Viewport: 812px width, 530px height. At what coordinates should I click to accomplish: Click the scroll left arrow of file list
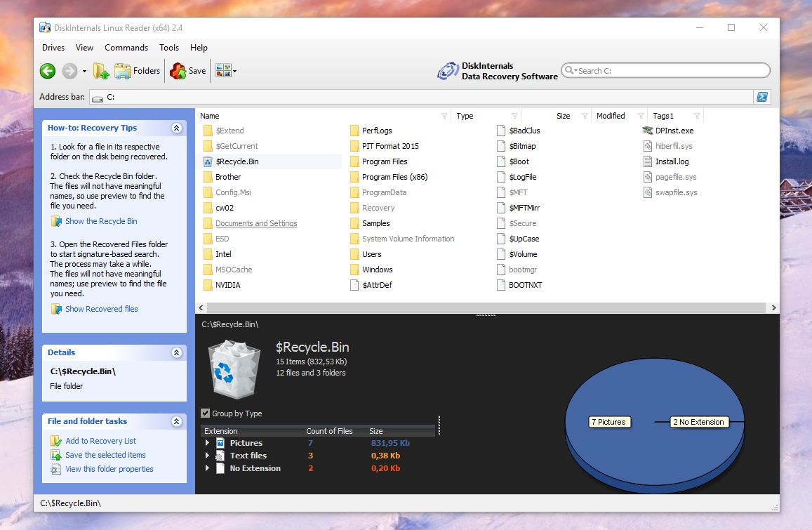(x=201, y=307)
